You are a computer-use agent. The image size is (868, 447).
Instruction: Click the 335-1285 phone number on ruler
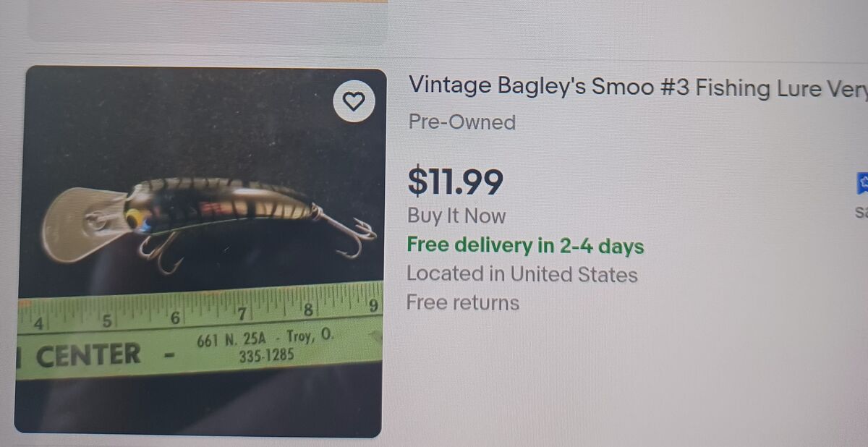point(266,357)
